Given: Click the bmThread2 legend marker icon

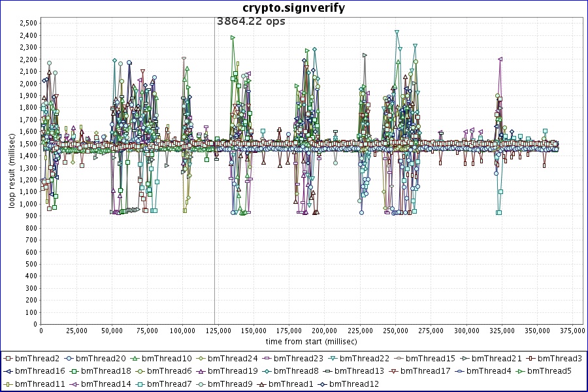Looking at the screenshot, I should (7, 359).
